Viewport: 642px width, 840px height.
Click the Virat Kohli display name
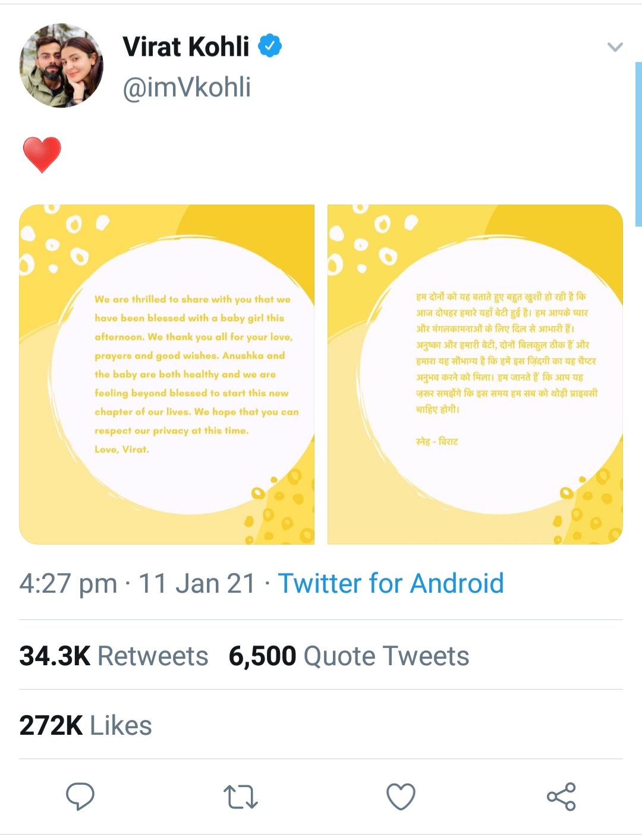pyautogui.click(x=185, y=47)
